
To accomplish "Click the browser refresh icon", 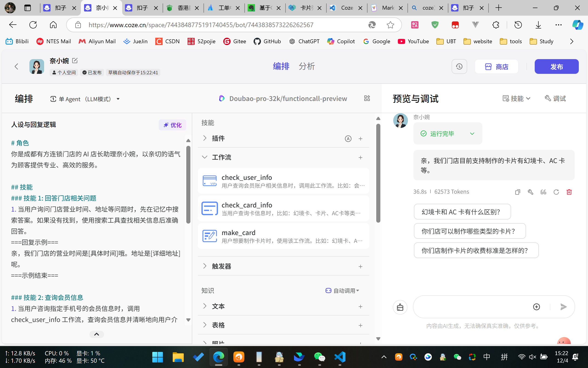I will [x=33, y=25].
